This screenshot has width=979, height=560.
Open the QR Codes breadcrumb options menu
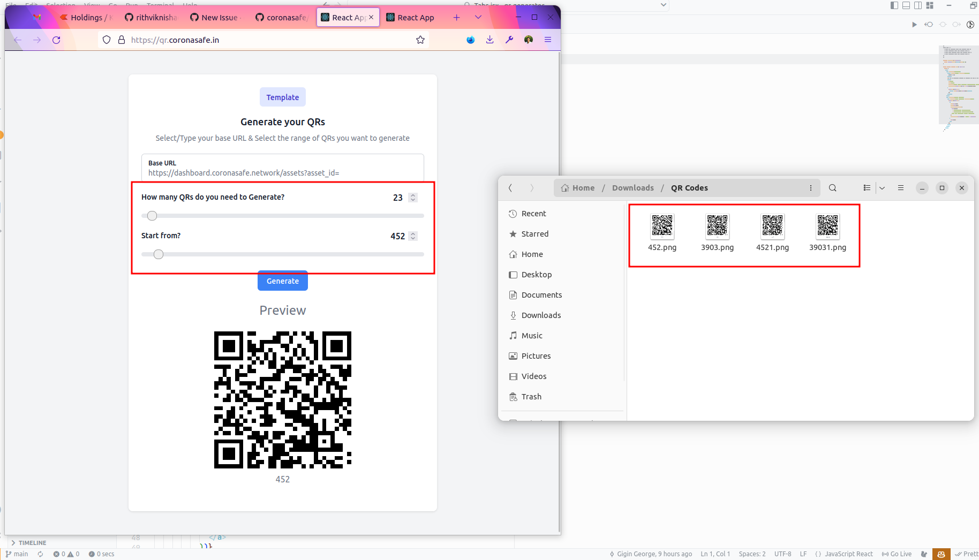click(810, 188)
